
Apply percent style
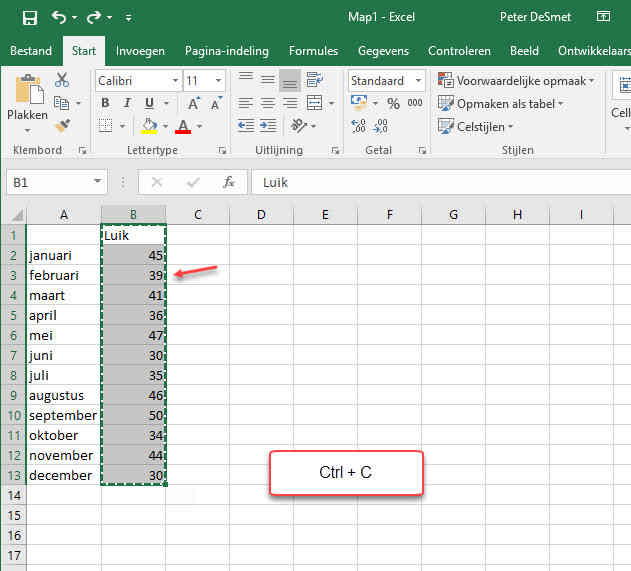coord(393,104)
